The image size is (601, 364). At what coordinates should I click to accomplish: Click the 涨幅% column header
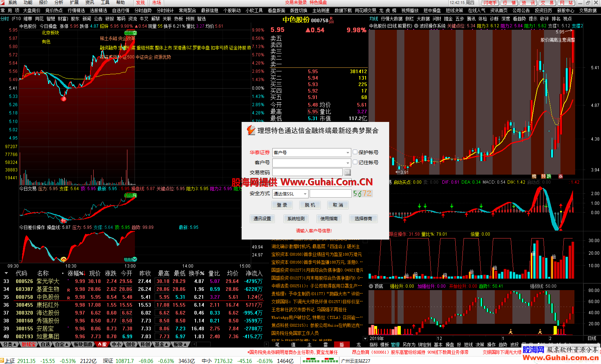coord(76,273)
